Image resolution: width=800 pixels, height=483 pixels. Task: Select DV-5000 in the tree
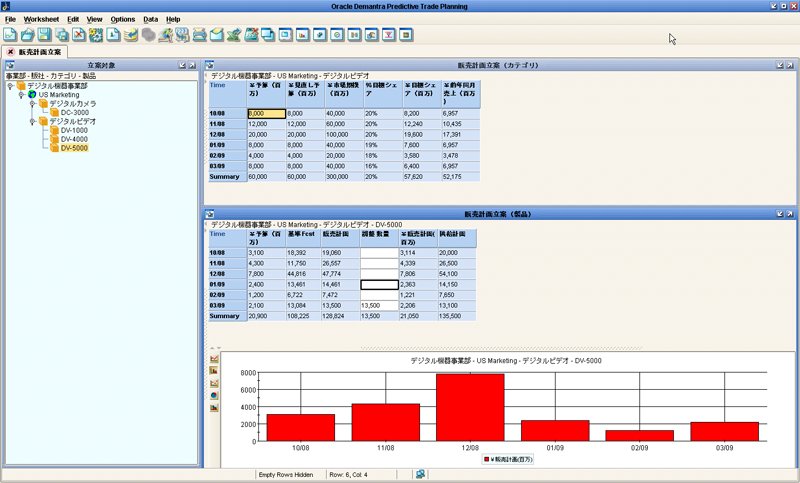(74, 148)
